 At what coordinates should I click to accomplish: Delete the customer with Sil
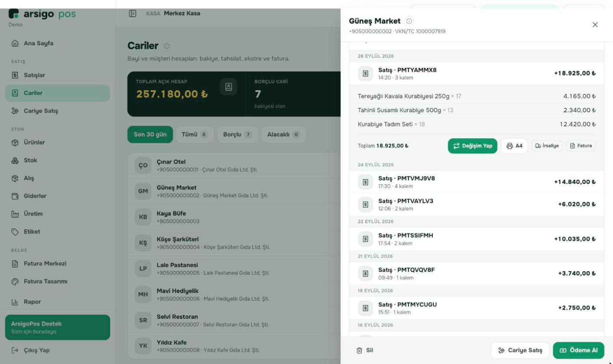365,351
